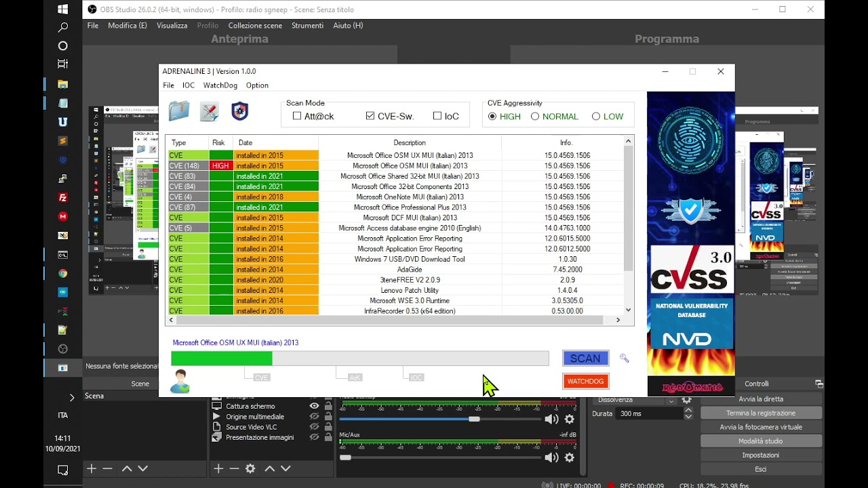Open Impostazioni in OBS controls

761,455
